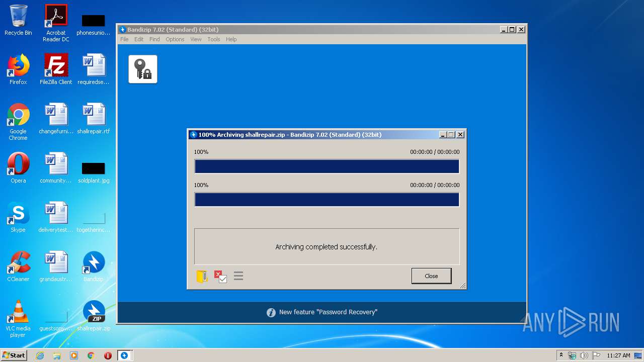Select the requiredse... Word document on desktop

click(x=94, y=69)
